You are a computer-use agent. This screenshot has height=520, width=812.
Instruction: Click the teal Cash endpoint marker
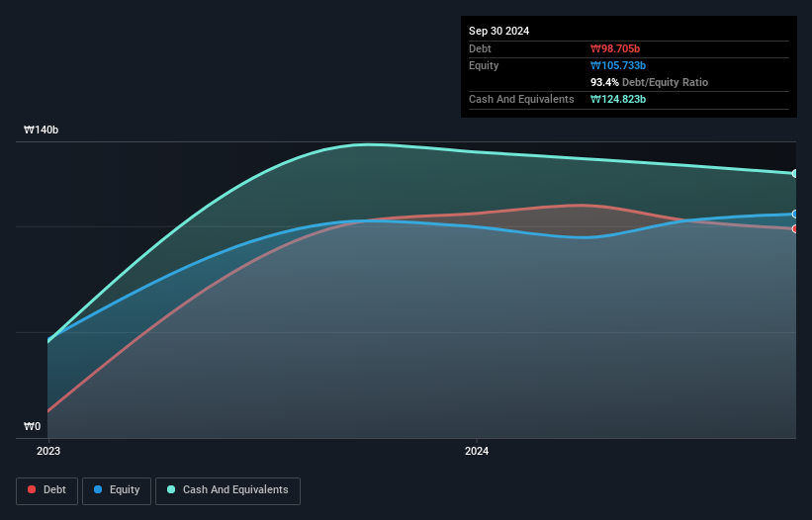tap(795, 173)
